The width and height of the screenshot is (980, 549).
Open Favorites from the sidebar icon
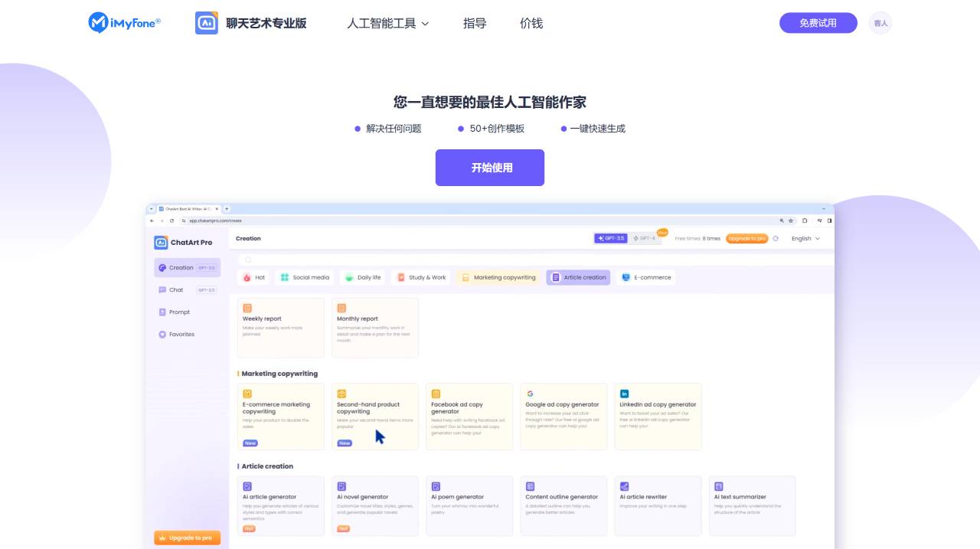point(162,334)
